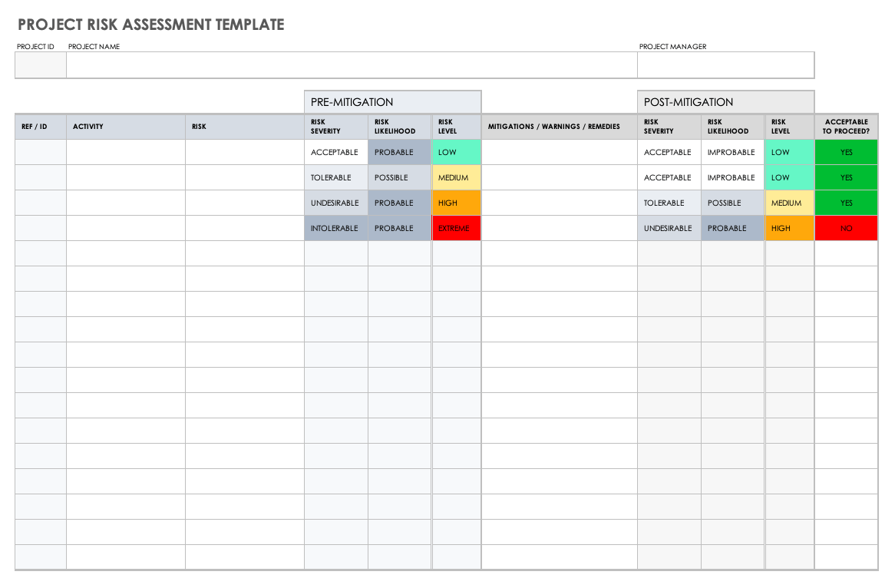This screenshot has width=895, height=588.
Task: Click the PROJECT MANAGER input field
Action: [x=725, y=64]
